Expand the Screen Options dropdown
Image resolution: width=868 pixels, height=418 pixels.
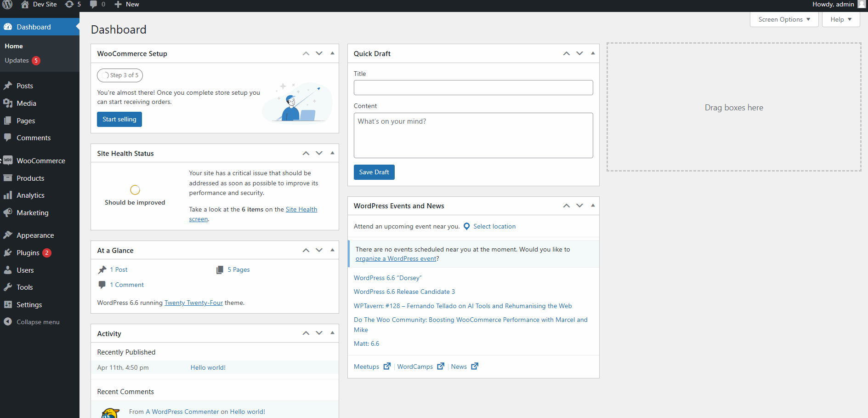(x=784, y=19)
